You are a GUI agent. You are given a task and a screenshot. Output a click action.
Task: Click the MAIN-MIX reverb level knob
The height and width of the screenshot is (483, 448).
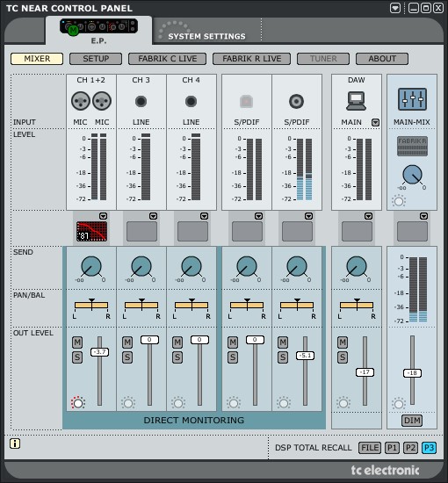(412, 175)
